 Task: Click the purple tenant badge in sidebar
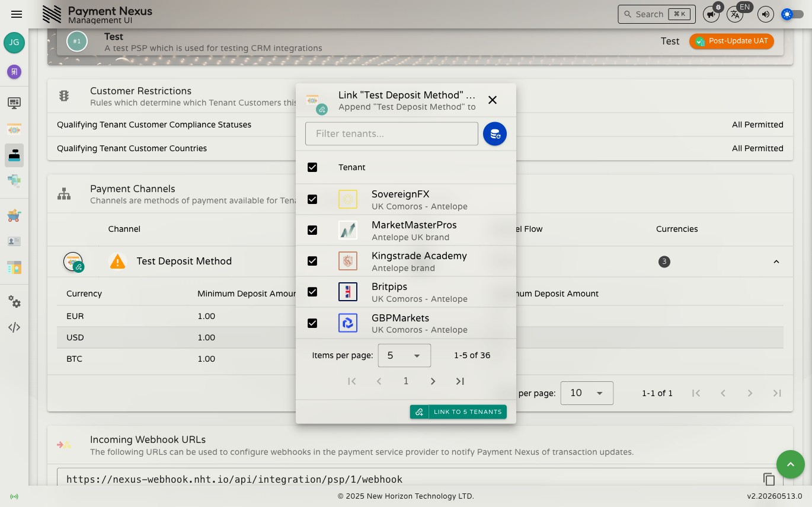click(x=14, y=72)
